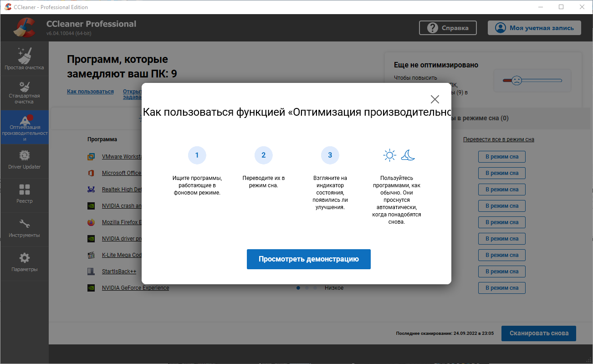Open NVIDIA GeForce Experience program entry
The image size is (593, 364).
(135, 288)
